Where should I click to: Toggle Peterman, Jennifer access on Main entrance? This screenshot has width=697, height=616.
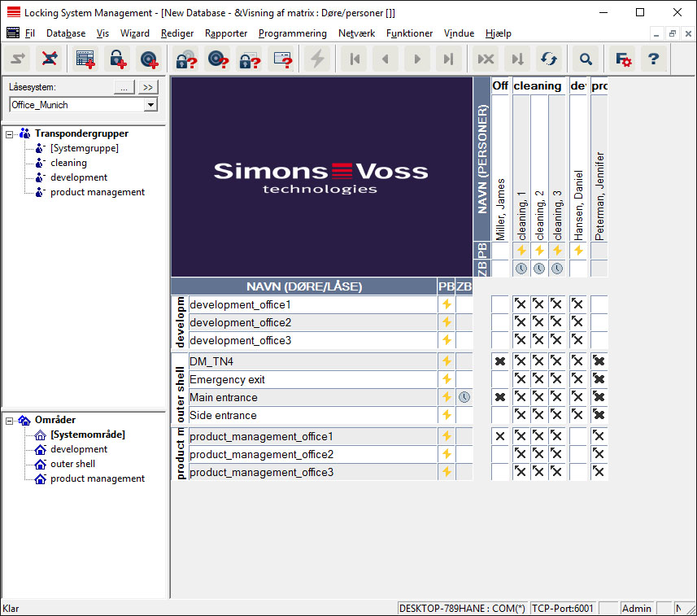click(599, 397)
